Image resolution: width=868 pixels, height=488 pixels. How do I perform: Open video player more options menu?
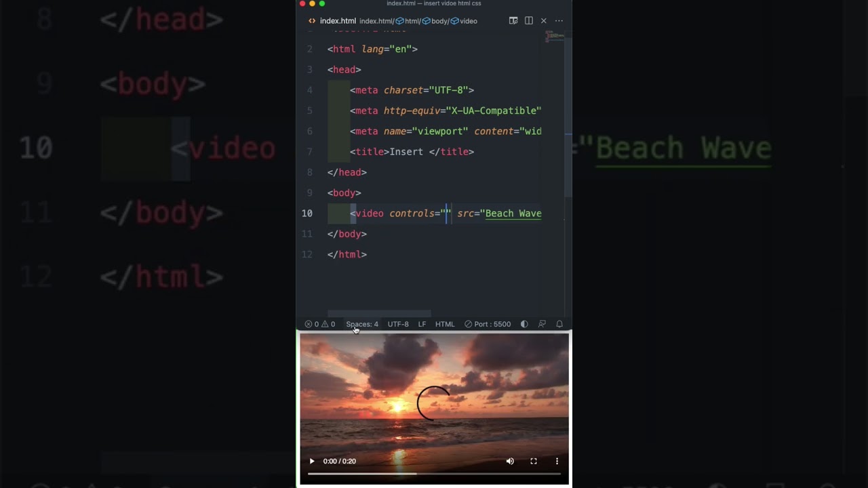pyautogui.click(x=557, y=461)
